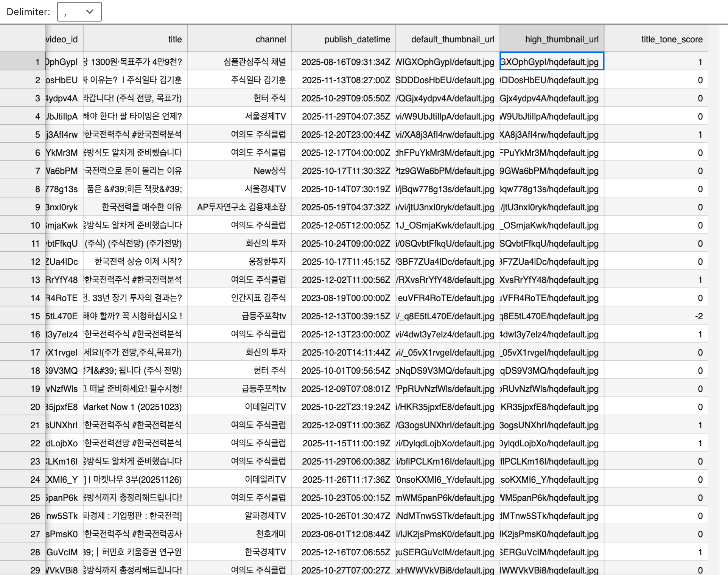Viewport: 728px width, 575px height.
Task: Click the high_thumbnail_url column header
Action: [x=551, y=39]
